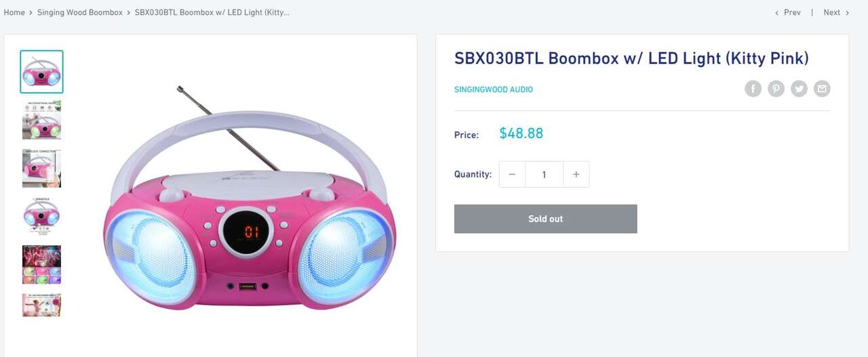Viewport: 868px width, 357px height.
Task: Open Singing Wood Boombox breadcrumb
Action: click(80, 12)
